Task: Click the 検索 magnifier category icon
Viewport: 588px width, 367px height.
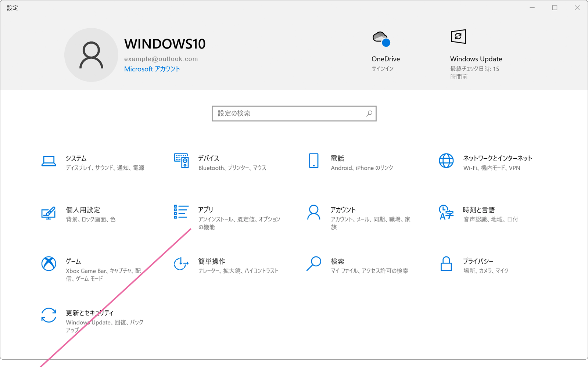Action: [x=313, y=264]
